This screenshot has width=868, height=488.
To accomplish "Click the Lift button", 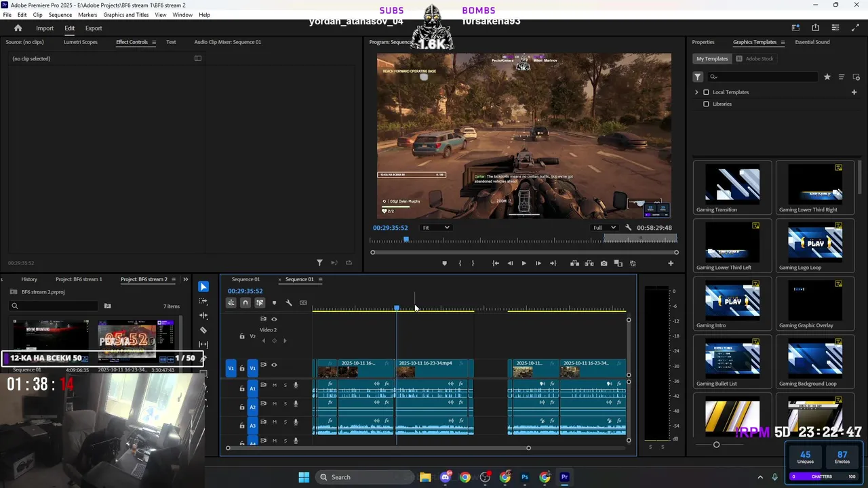I will [x=574, y=263].
